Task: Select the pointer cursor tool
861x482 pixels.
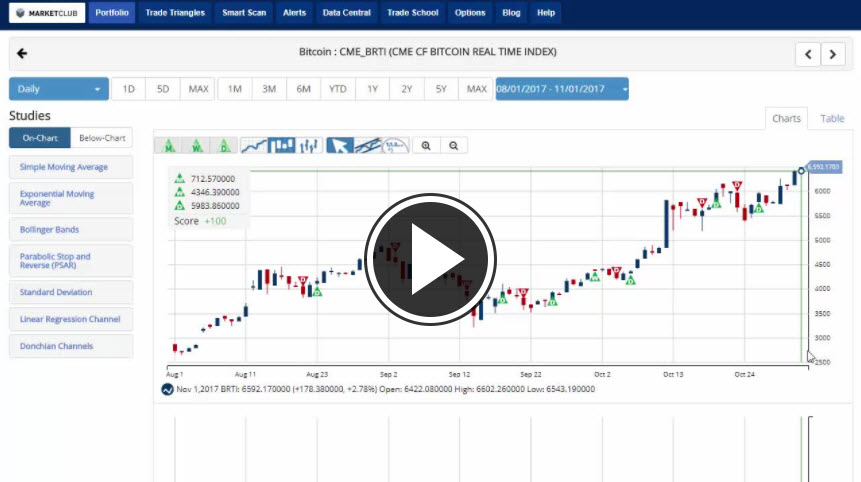Action: coord(340,146)
